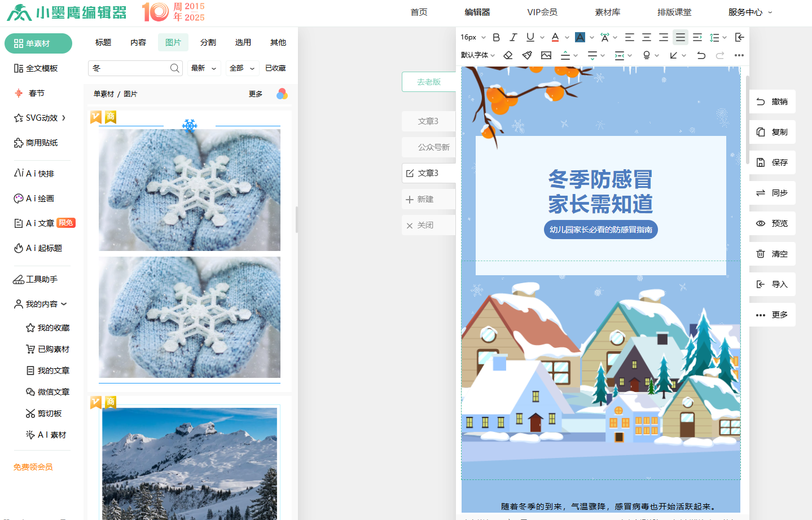Viewport: 812px width, 520px height.
Task: Open the colorful palette icon beside 更多
Action: 282,94
